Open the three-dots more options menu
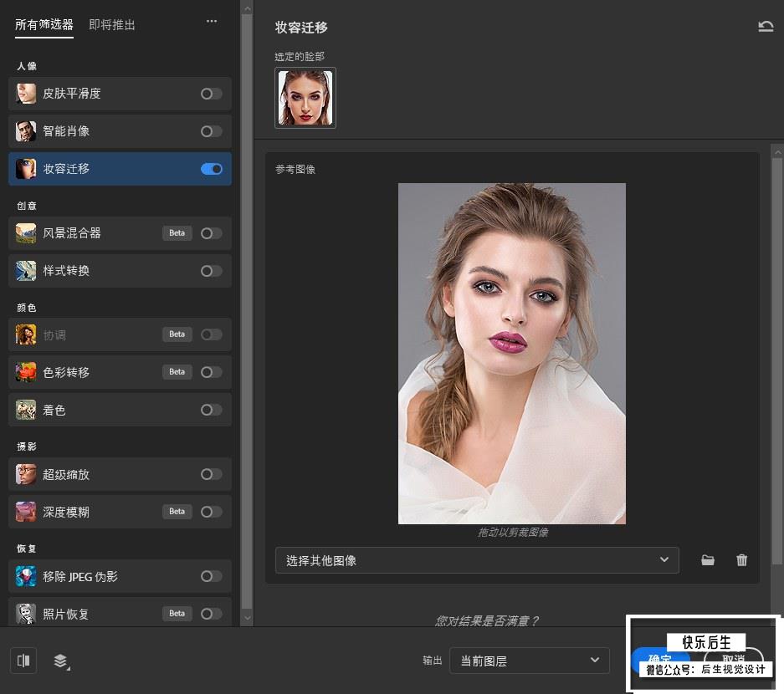784x694 pixels. [212, 21]
